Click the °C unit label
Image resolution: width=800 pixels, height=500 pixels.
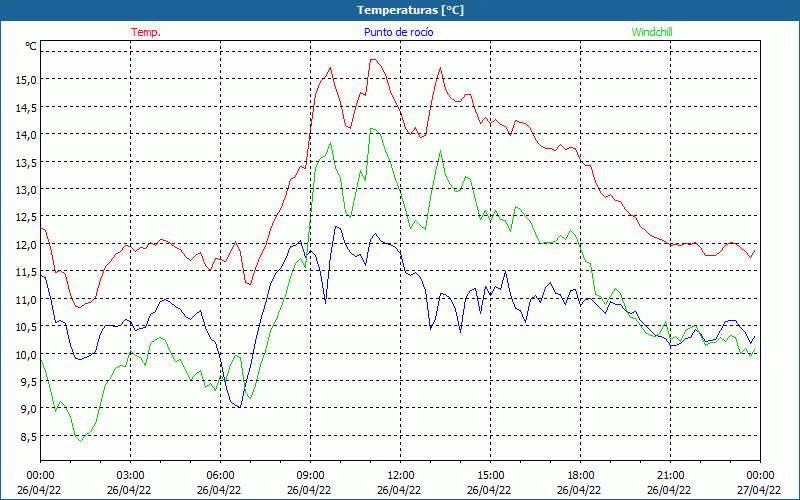[31, 46]
